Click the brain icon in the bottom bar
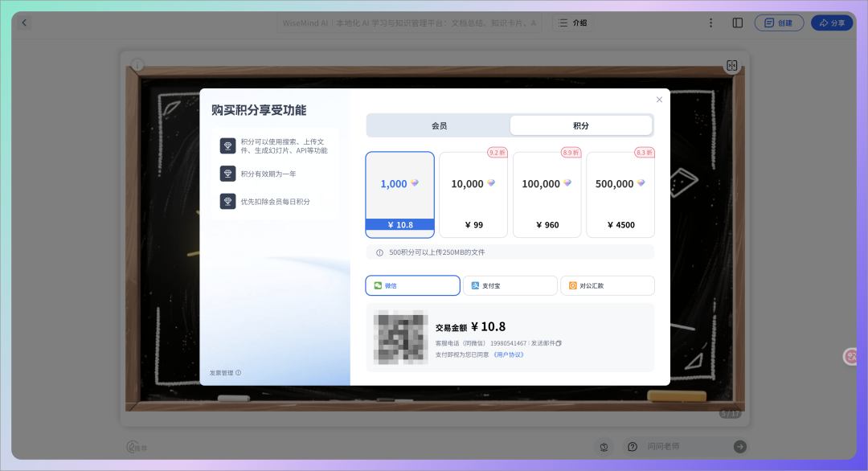The width and height of the screenshot is (868, 471). (x=604, y=447)
